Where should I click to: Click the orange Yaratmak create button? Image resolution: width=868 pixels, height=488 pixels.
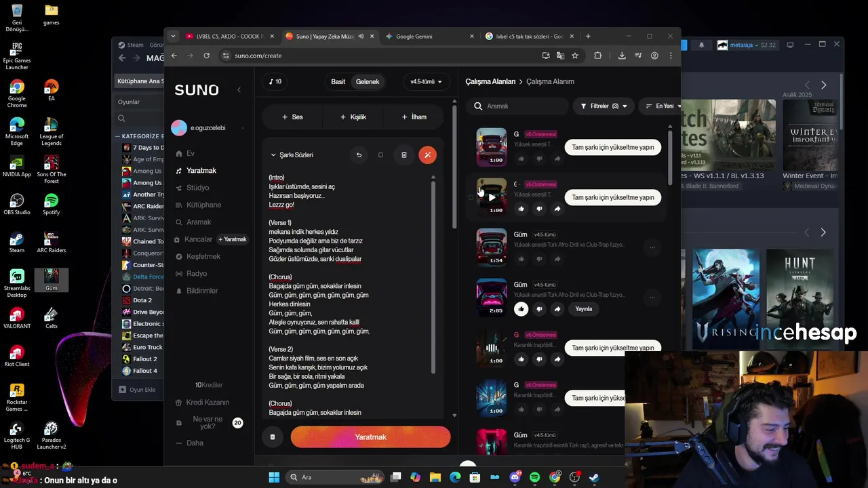370,437
